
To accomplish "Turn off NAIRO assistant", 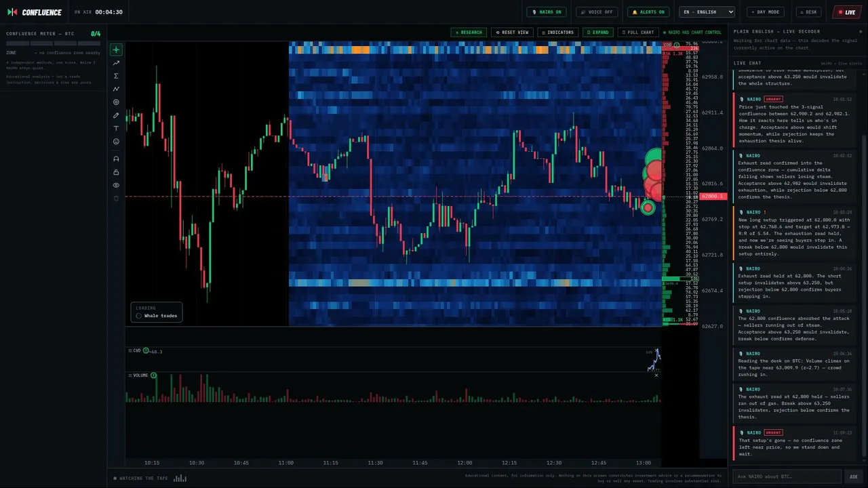I will coord(547,12).
